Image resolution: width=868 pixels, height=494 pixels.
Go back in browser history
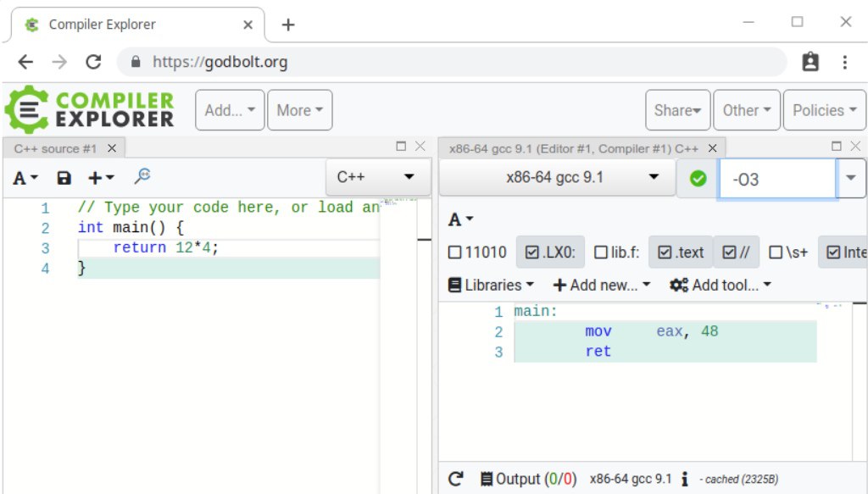[25, 62]
